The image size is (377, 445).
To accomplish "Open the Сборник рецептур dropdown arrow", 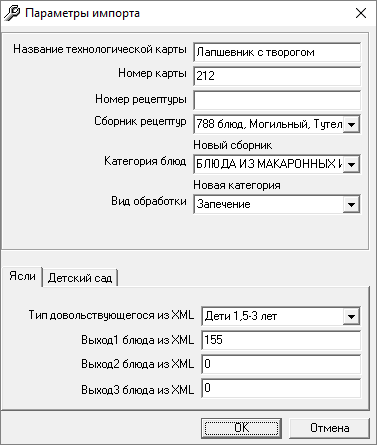I will [x=351, y=125].
